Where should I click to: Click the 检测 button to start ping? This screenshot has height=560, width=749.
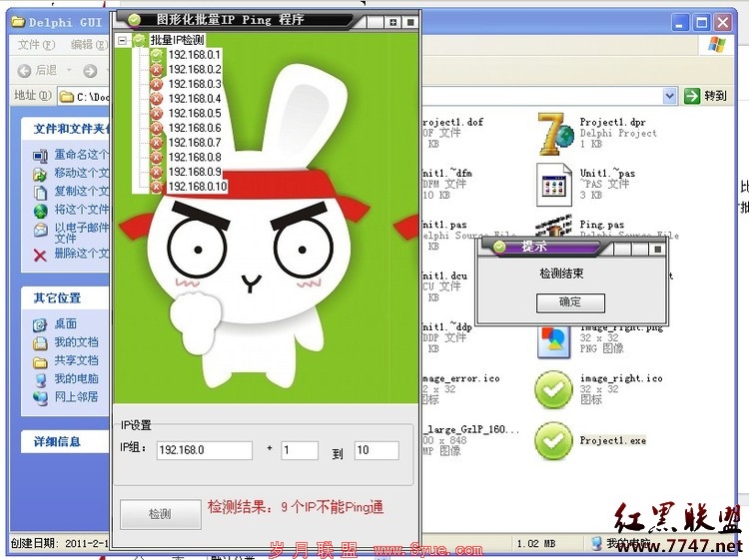coord(160,514)
